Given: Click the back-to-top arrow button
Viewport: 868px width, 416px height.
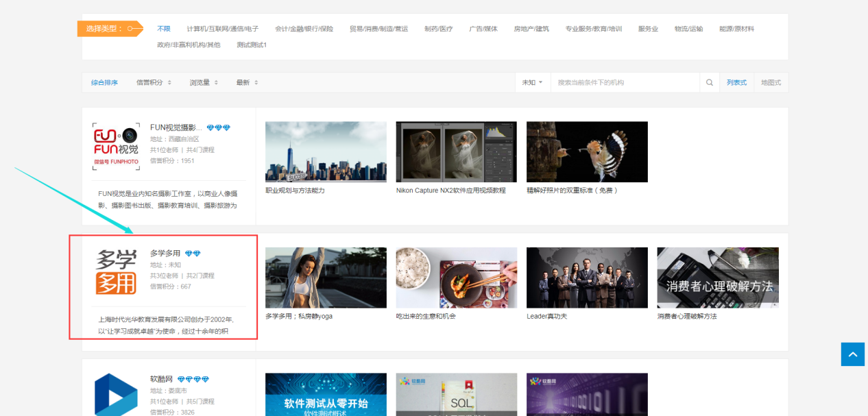Looking at the screenshot, I should pyautogui.click(x=852, y=354).
